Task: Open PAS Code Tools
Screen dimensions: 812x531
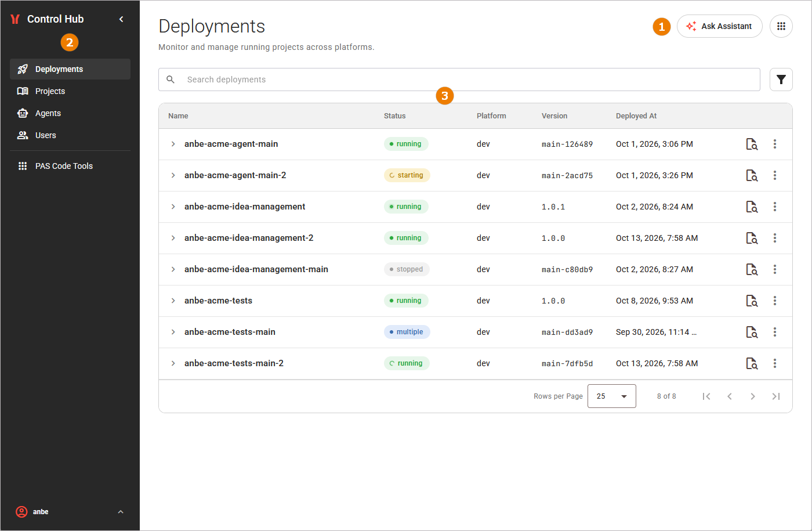Action: tap(70, 166)
